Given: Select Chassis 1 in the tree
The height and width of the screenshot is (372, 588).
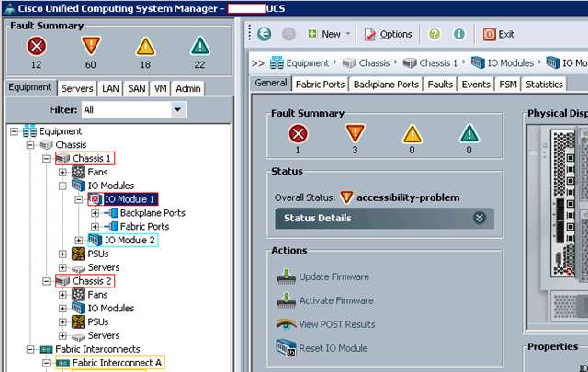Looking at the screenshot, I should [x=85, y=159].
